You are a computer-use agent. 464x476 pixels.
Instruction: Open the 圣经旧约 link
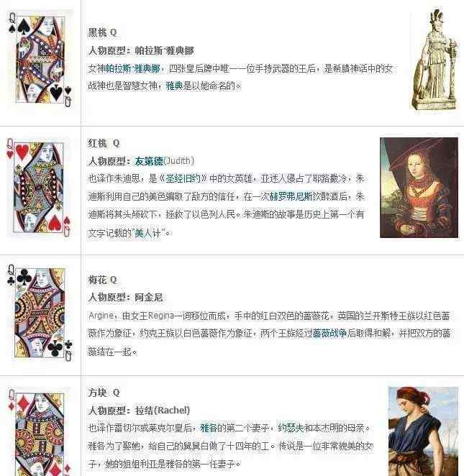(183, 178)
